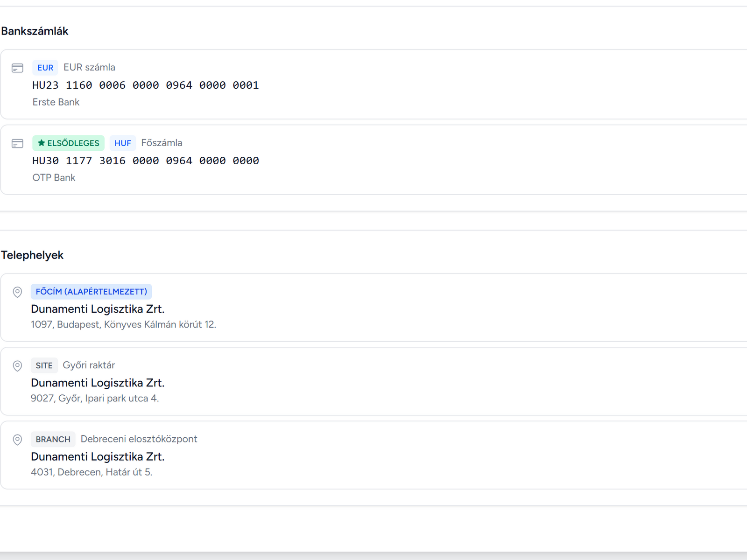Click Dunamenti Logisztika Zrt. in the Győr card

tap(98, 383)
